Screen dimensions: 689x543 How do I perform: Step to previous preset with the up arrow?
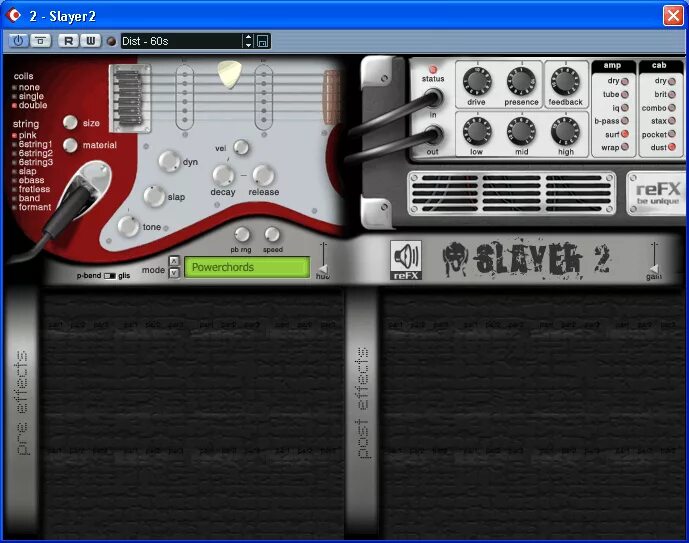[248, 38]
